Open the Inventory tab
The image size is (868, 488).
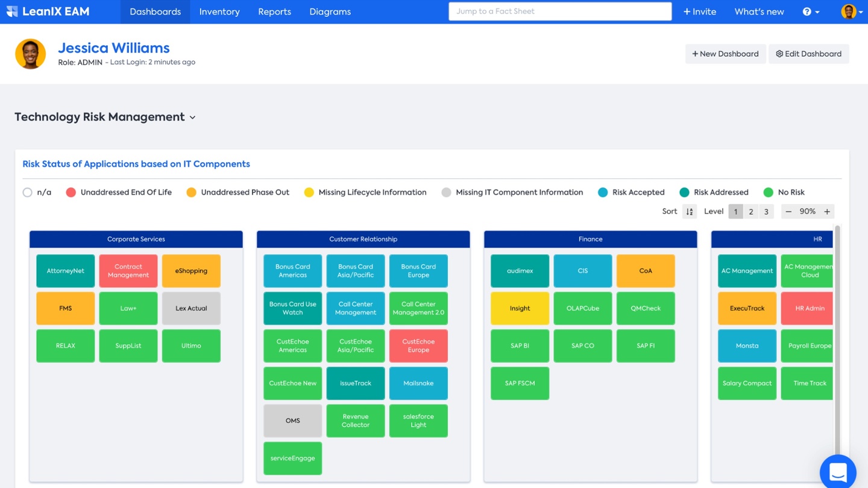coord(219,11)
